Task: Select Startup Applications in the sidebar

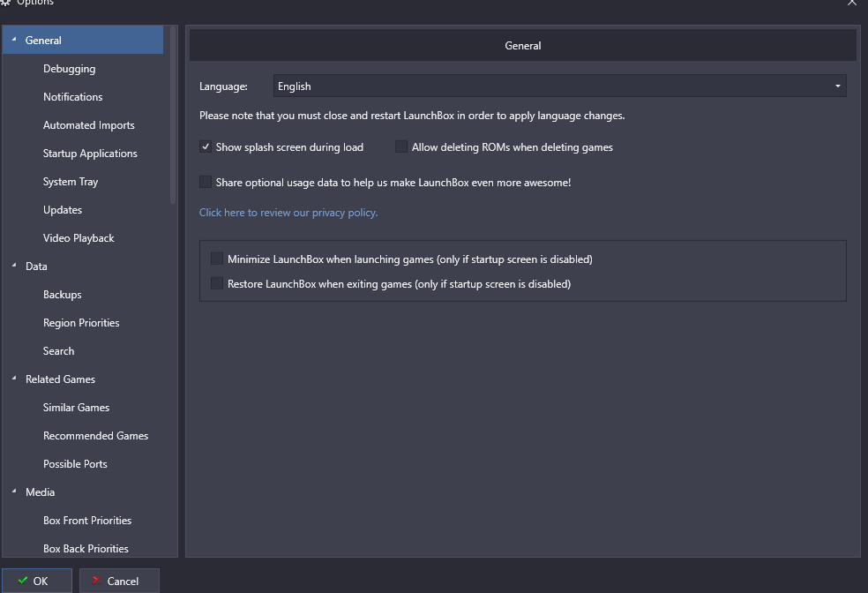Action: (x=90, y=154)
